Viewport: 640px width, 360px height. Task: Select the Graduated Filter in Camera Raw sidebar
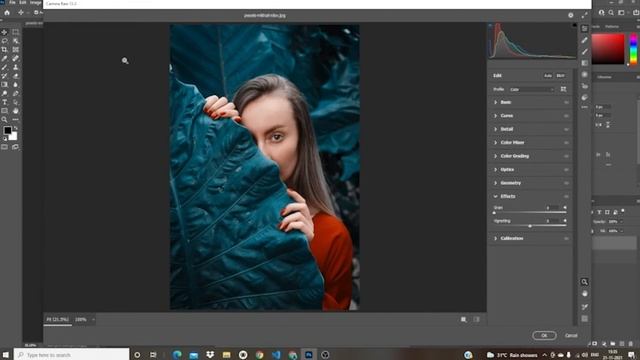pos(584,63)
